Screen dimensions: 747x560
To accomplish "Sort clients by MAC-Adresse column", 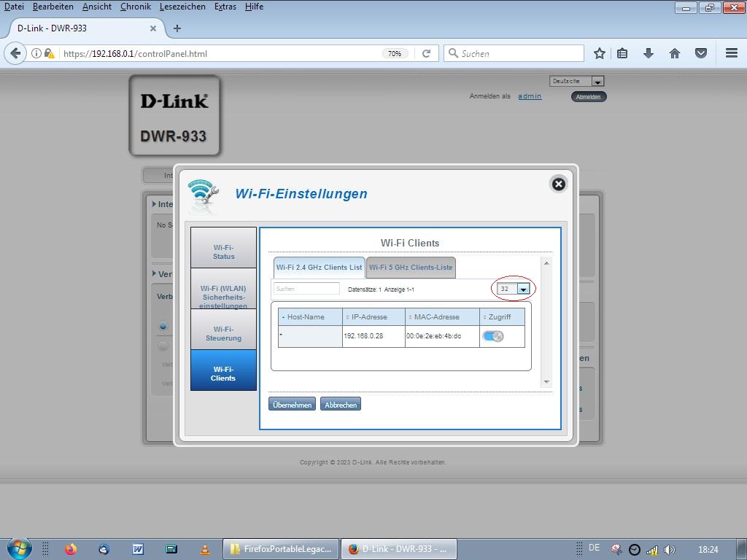I will (442, 316).
